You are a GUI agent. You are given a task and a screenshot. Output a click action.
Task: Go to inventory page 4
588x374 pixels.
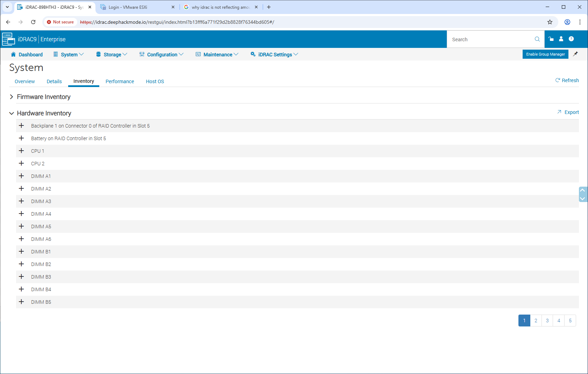[559, 321]
